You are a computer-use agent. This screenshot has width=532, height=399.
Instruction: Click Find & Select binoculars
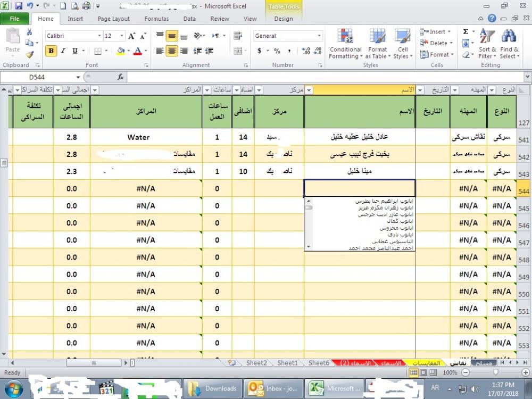point(509,44)
